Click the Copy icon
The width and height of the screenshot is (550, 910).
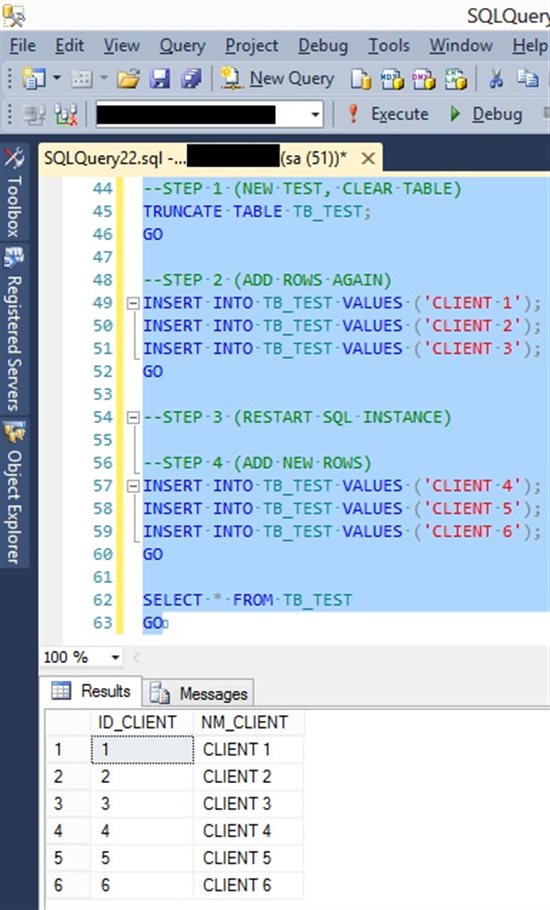pyautogui.click(x=527, y=78)
